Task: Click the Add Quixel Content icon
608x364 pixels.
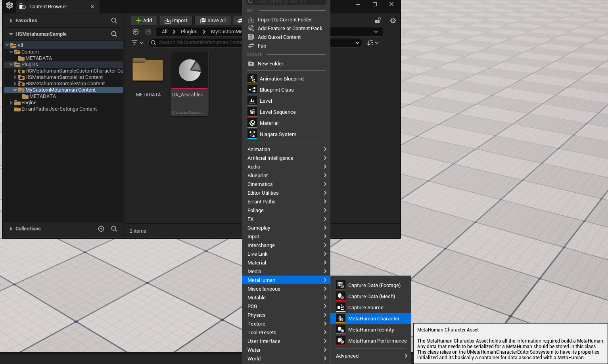Action: click(251, 37)
